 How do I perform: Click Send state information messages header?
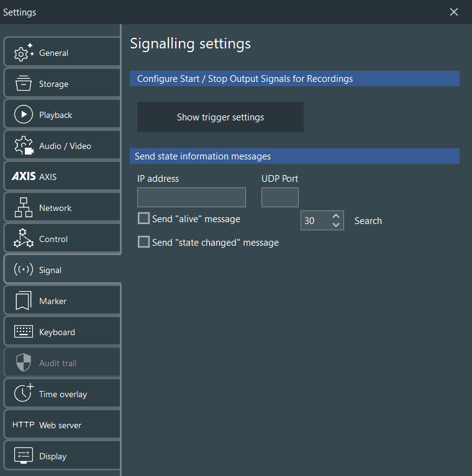[x=294, y=156]
